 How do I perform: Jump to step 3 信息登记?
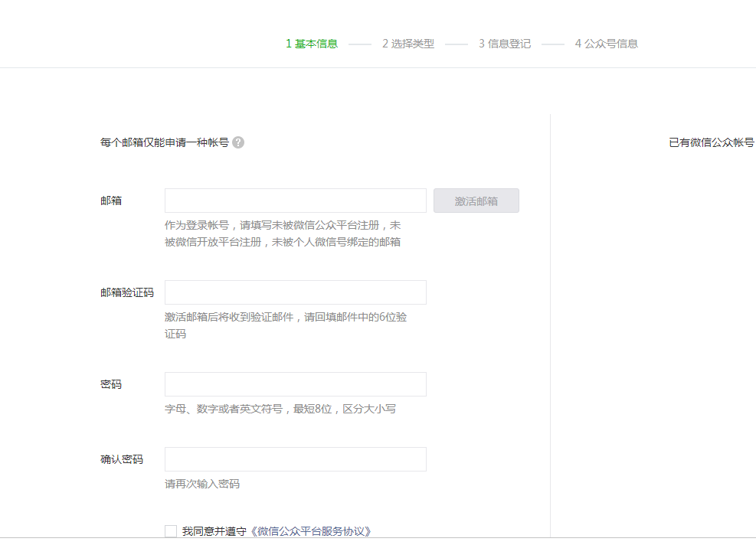click(x=505, y=44)
